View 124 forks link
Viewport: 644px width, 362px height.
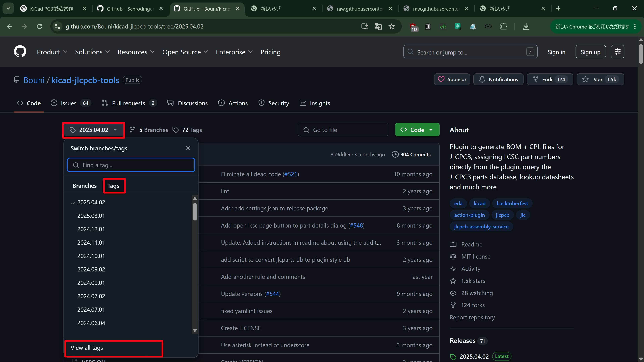tap(467, 305)
